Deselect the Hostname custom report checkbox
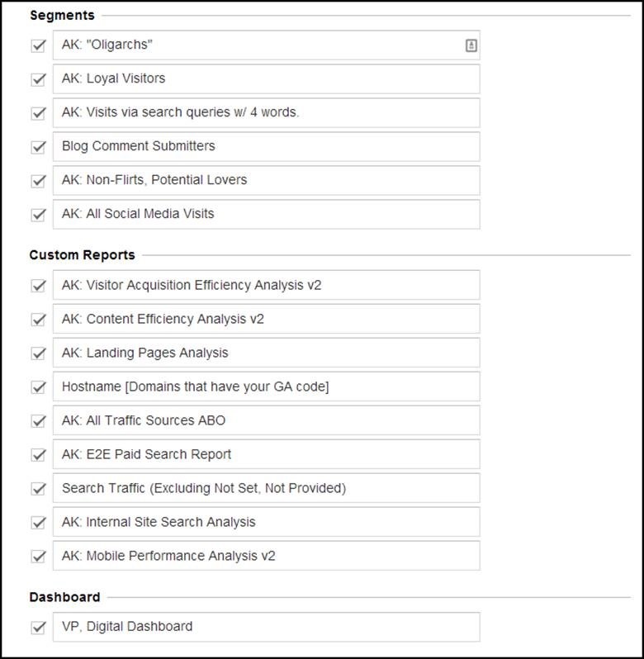The width and height of the screenshot is (644, 659). click(38, 387)
